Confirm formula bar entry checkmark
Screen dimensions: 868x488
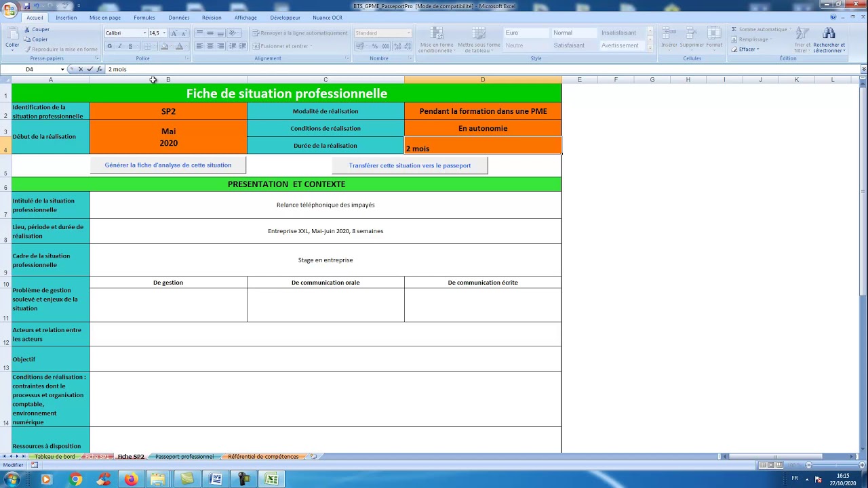[x=90, y=69]
